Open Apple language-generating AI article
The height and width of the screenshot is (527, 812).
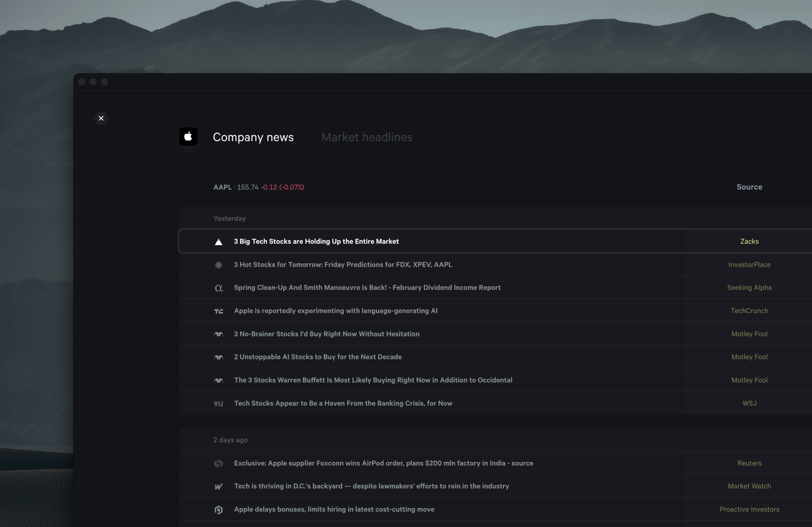click(x=335, y=311)
